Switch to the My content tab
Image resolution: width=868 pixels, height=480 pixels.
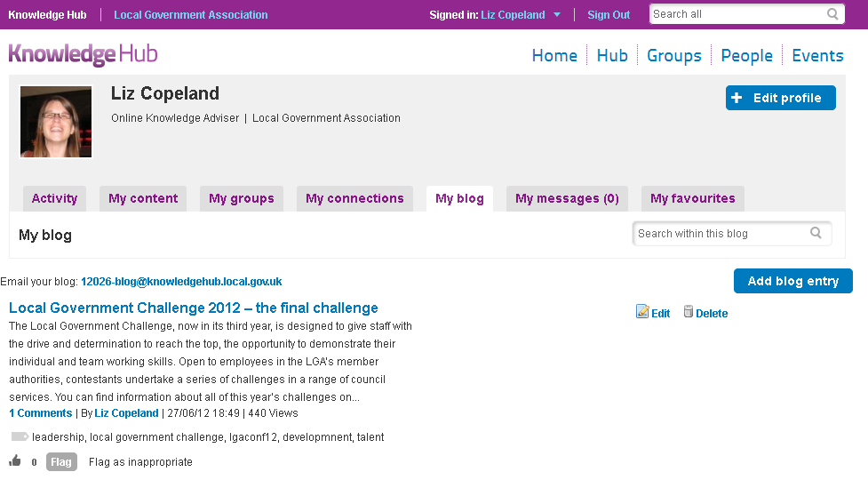point(143,199)
